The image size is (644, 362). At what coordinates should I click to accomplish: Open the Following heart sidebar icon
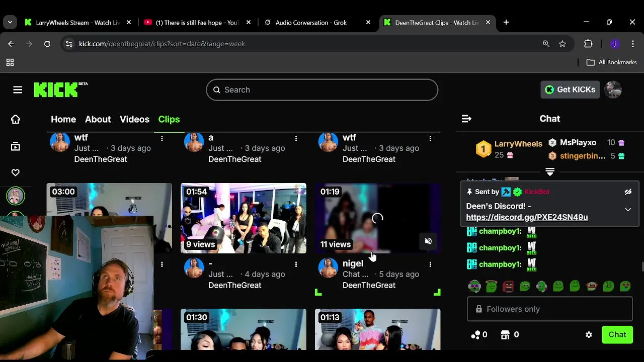[x=16, y=172]
